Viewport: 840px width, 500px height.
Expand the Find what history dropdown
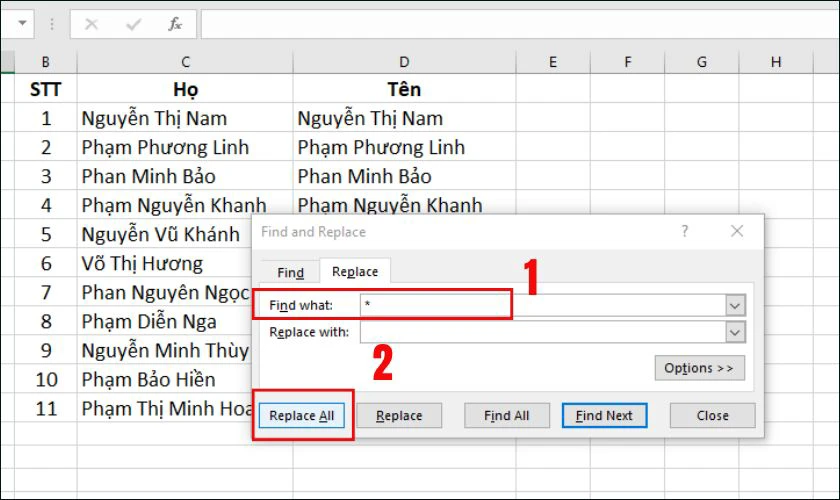pos(735,305)
